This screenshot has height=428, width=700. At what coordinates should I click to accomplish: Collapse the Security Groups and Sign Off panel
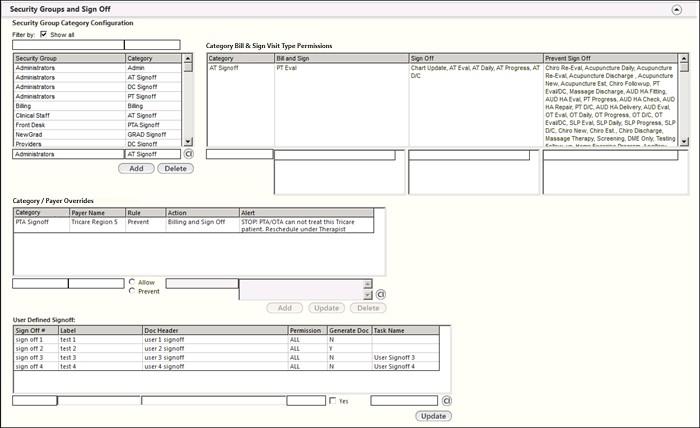point(677,9)
